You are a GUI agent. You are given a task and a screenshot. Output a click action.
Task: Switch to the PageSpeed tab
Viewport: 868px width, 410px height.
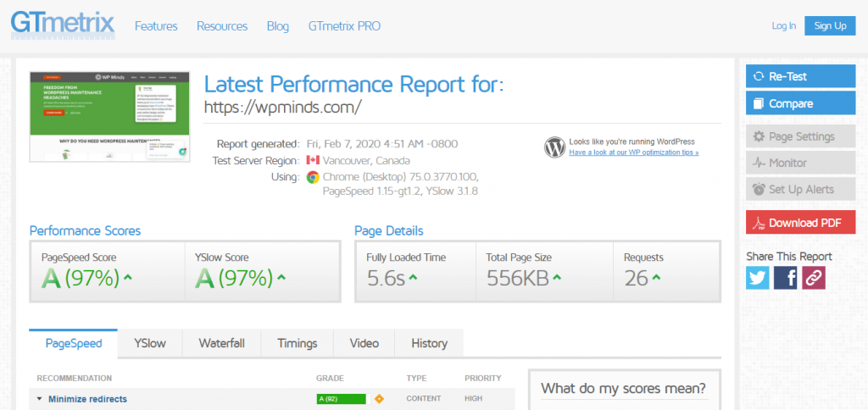click(74, 343)
